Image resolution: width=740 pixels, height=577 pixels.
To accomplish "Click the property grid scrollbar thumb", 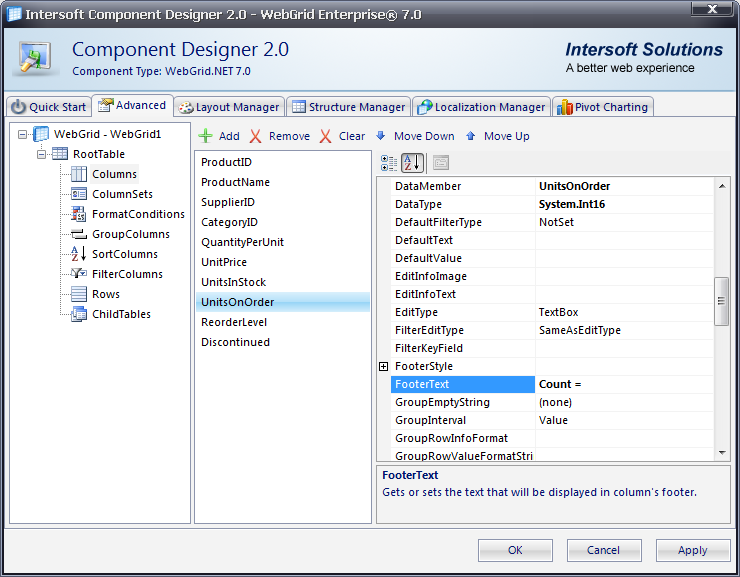I will pyautogui.click(x=721, y=301).
